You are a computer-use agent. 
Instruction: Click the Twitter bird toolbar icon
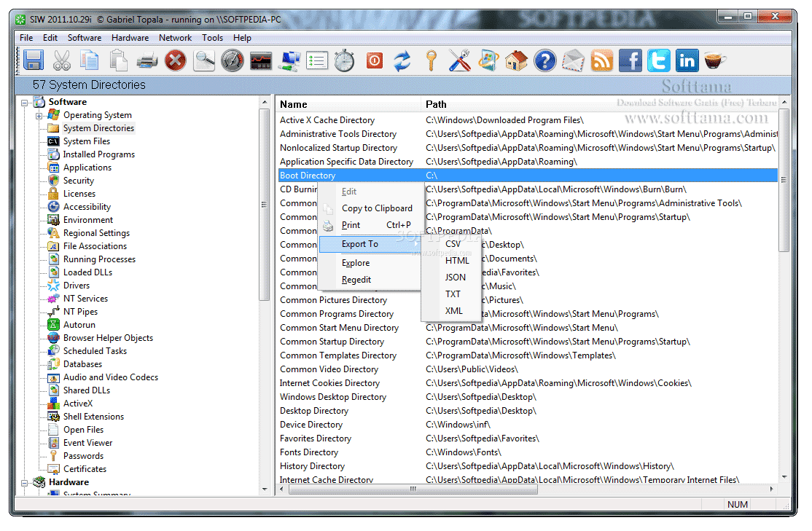tap(658, 60)
